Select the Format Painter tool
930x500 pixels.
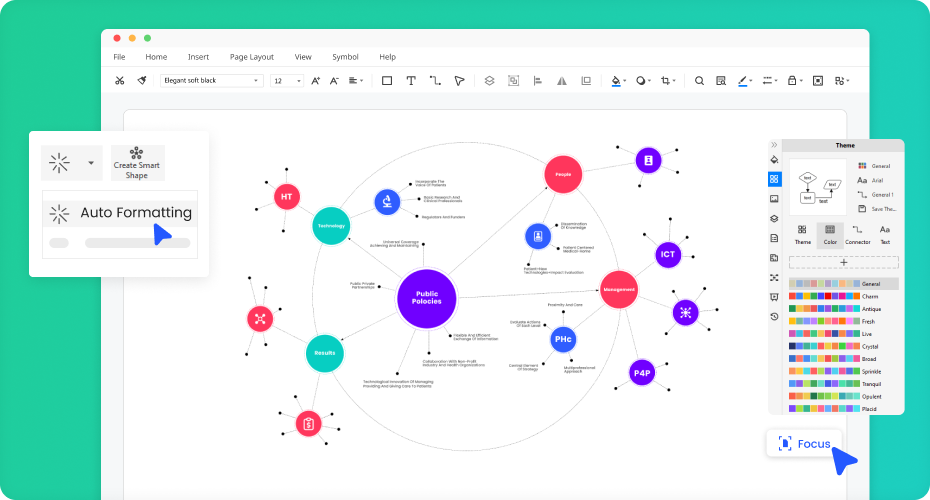[x=142, y=80]
